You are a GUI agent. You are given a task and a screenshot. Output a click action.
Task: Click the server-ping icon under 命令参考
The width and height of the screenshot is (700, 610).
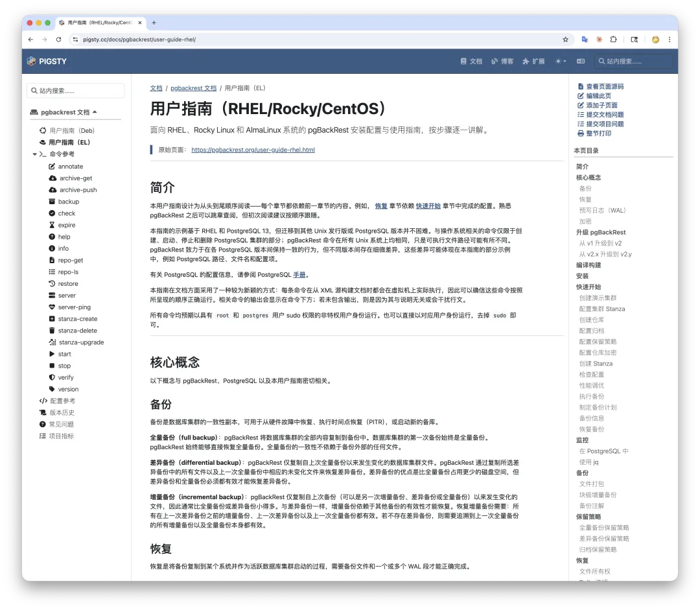pos(53,307)
